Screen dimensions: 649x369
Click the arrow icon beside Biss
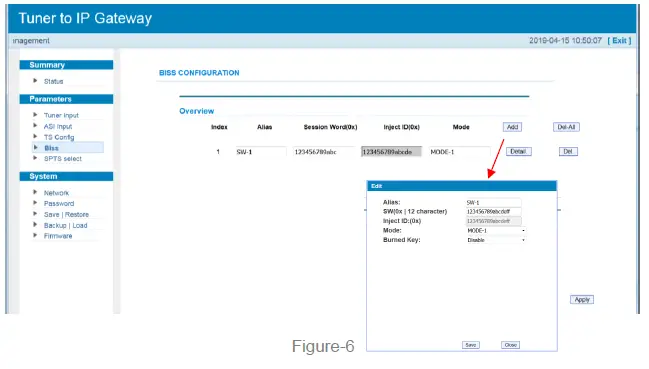[x=35, y=147]
